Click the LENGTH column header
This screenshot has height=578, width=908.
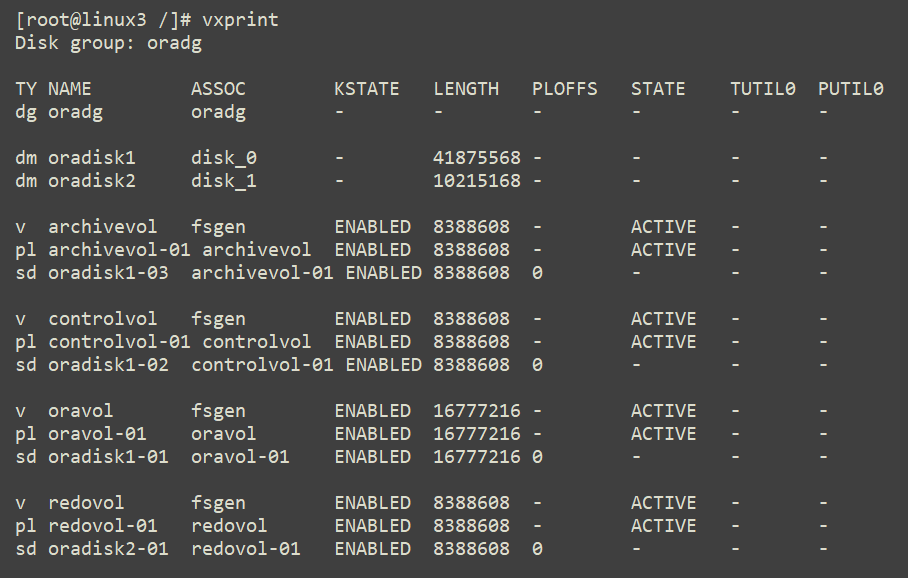coord(466,89)
